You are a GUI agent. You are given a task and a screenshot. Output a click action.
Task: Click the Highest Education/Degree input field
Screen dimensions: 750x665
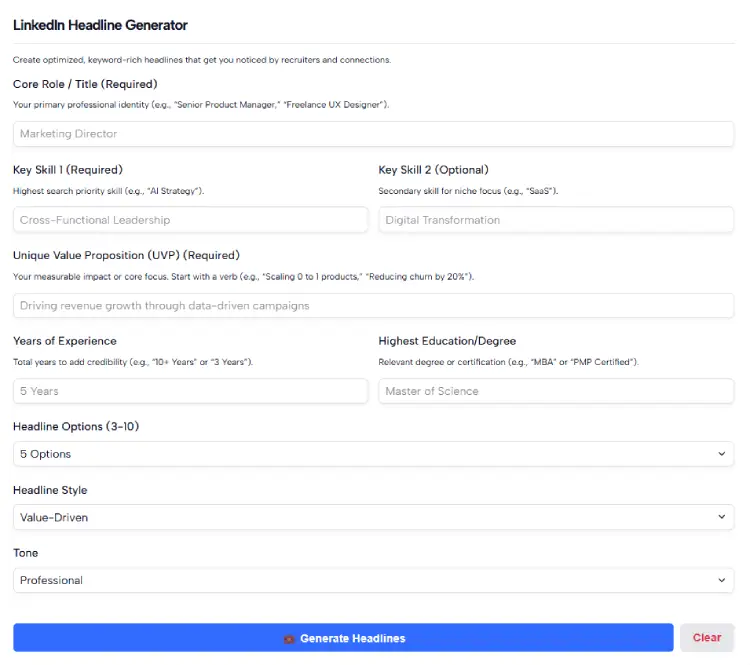tap(556, 391)
